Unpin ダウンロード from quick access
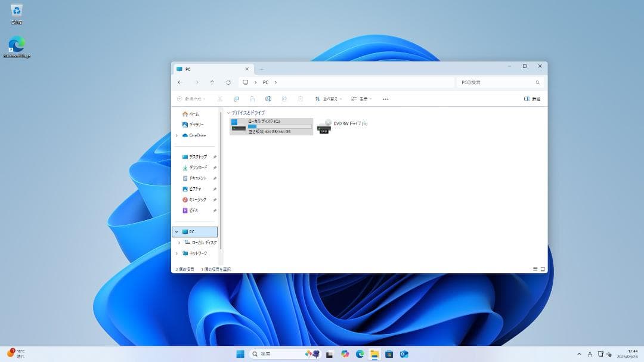 pyautogui.click(x=215, y=168)
